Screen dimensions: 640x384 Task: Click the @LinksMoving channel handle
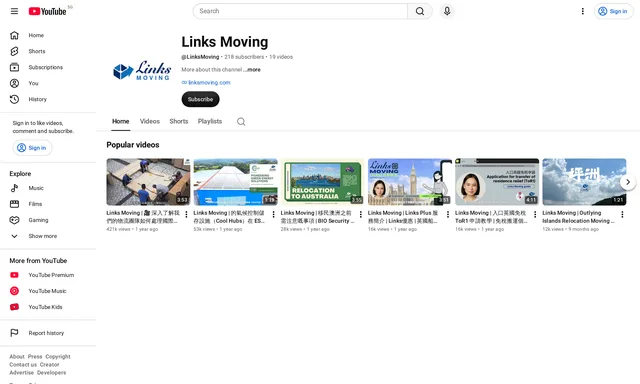pos(200,57)
